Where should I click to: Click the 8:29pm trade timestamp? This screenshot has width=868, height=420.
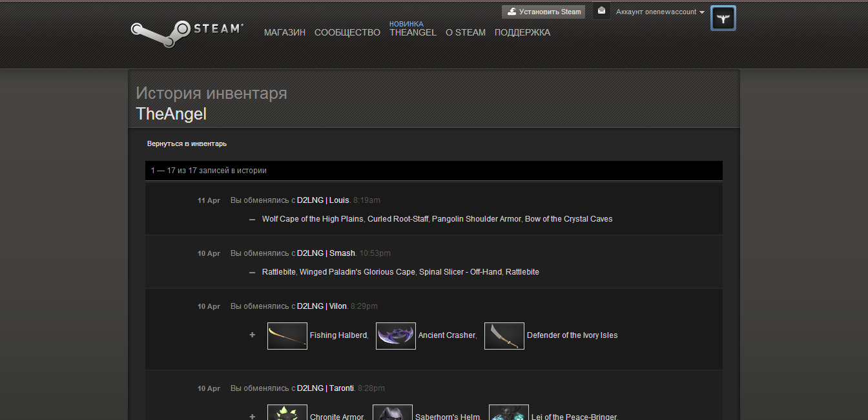364,306
